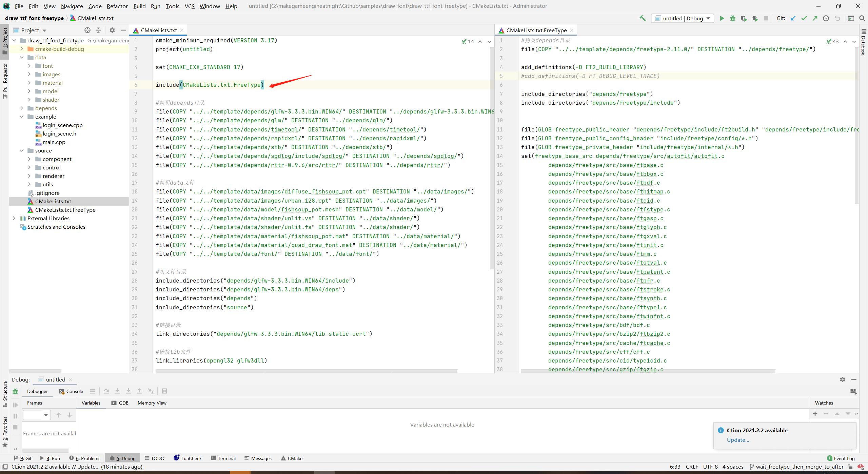Collapse the example folder
Image resolution: width=868 pixels, height=474 pixels.
(x=22, y=117)
